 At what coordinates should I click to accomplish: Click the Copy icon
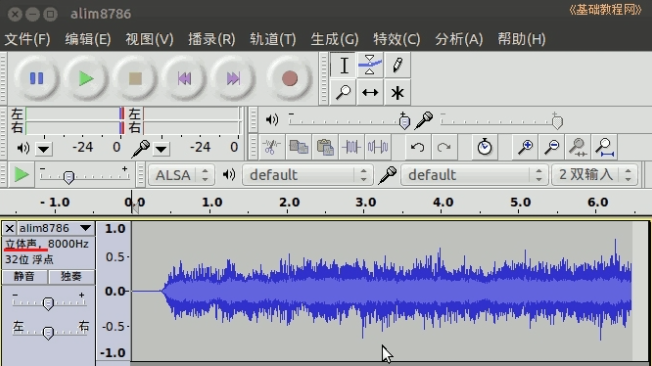point(299,147)
